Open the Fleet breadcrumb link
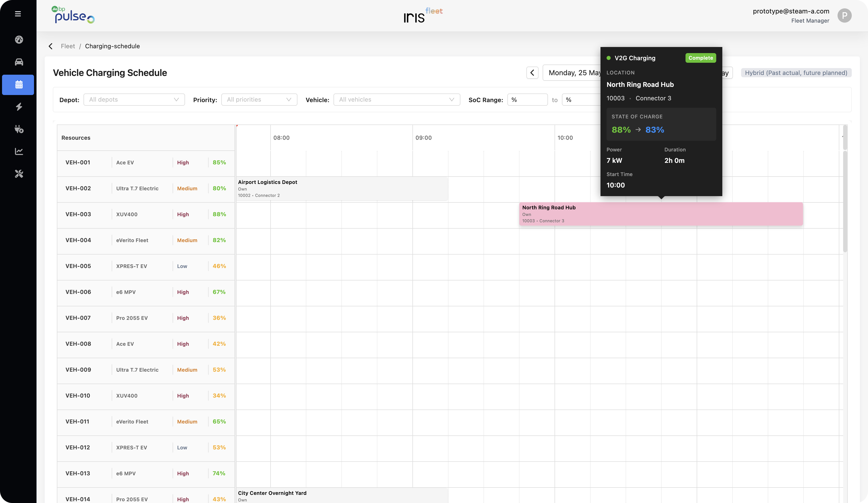Image resolution: width=868 pixels, height=503 pixels. click(68, 46)
